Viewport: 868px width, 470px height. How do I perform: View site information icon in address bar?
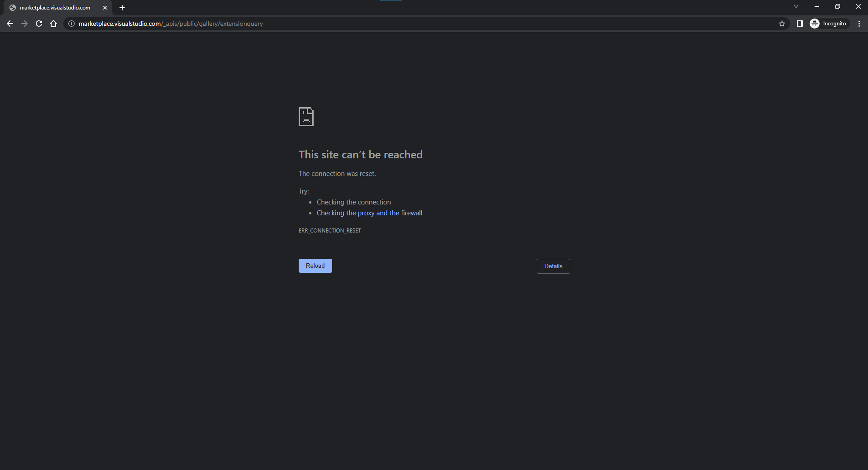tap(72, 24)
